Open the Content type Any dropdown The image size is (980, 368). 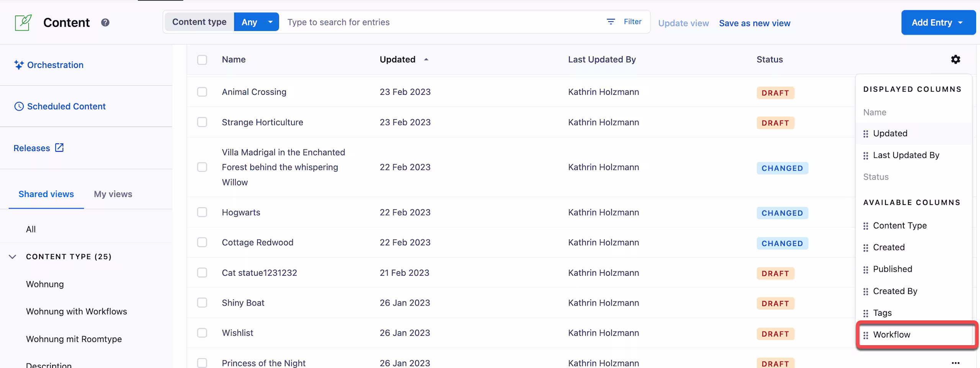coord(256,22)
